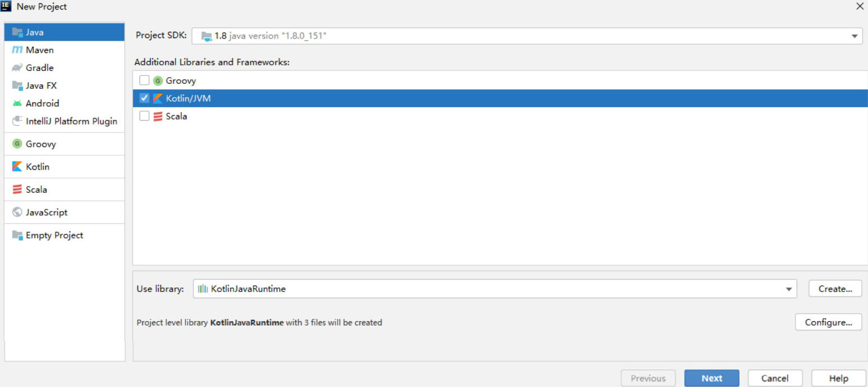
Task: Click the Groovy icon in the frameworks list
Action: pyautogui.click(x=157, y=81)
